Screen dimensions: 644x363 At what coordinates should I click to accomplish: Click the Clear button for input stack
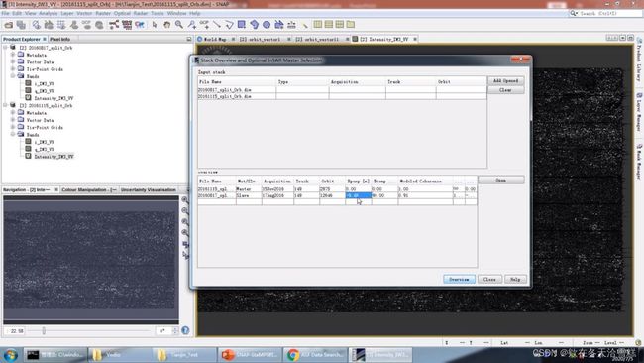(505, 90)
